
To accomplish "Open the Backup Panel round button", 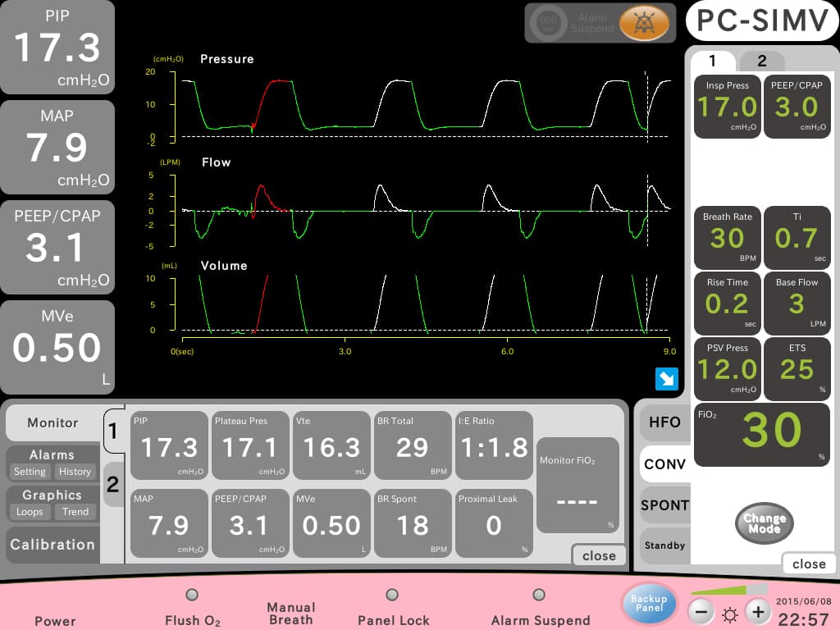I will point(648,603).
